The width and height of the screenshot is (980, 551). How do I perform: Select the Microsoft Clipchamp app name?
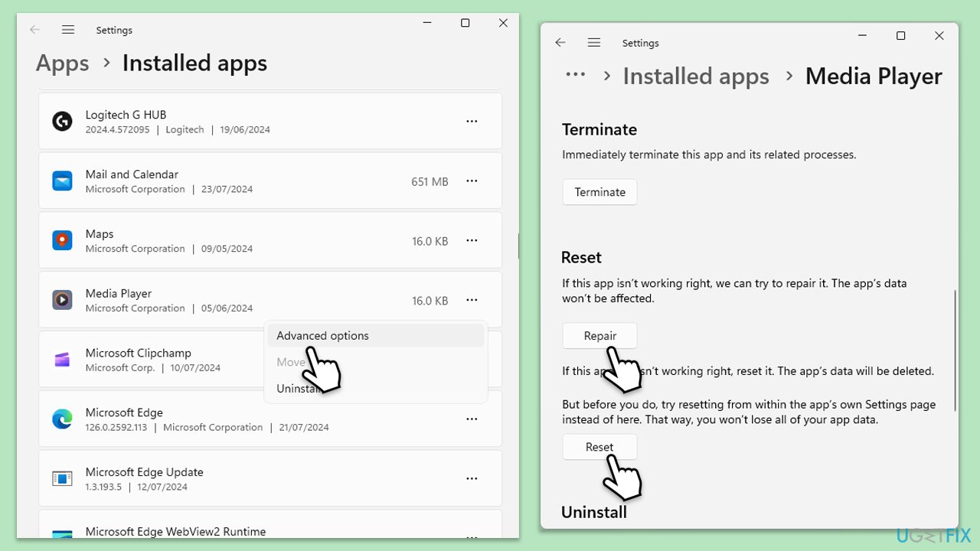pyautogui.click(x=139, y=354)
